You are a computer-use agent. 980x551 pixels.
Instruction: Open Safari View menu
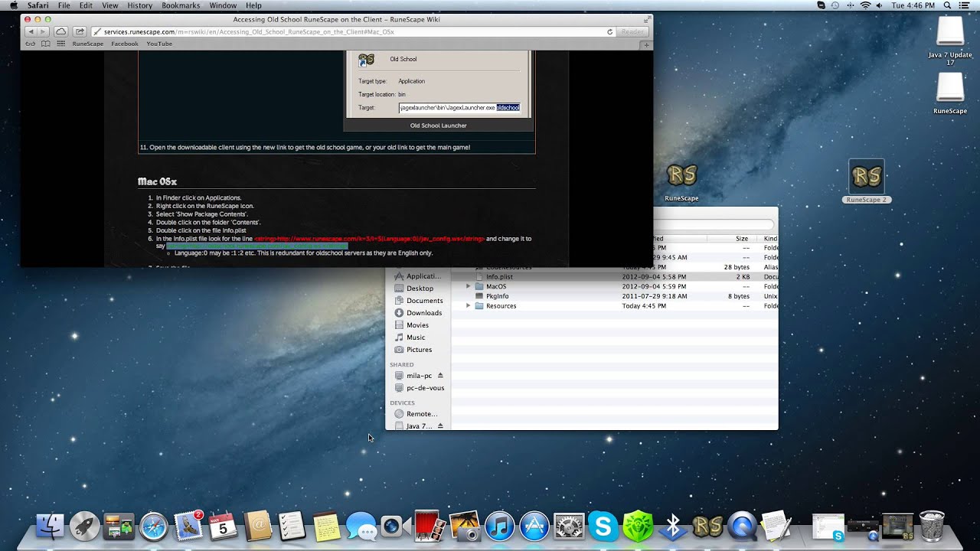click(110, 5)
